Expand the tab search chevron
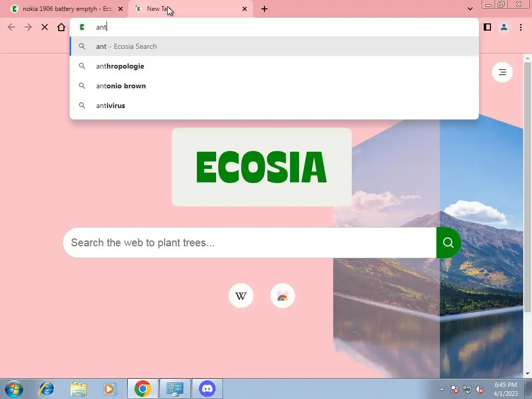Screen dimensions: 532x399 470,9
